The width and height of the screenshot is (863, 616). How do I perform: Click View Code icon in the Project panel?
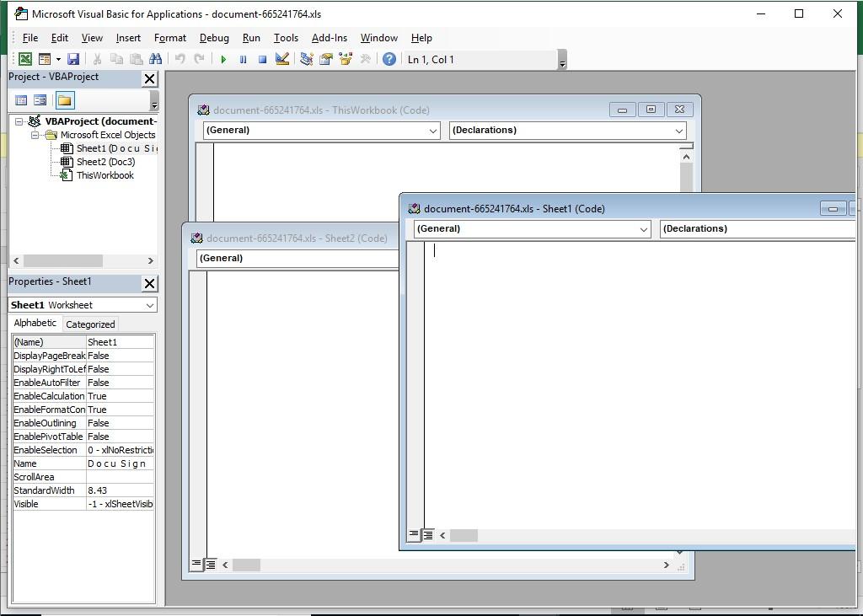coord(22,100)
